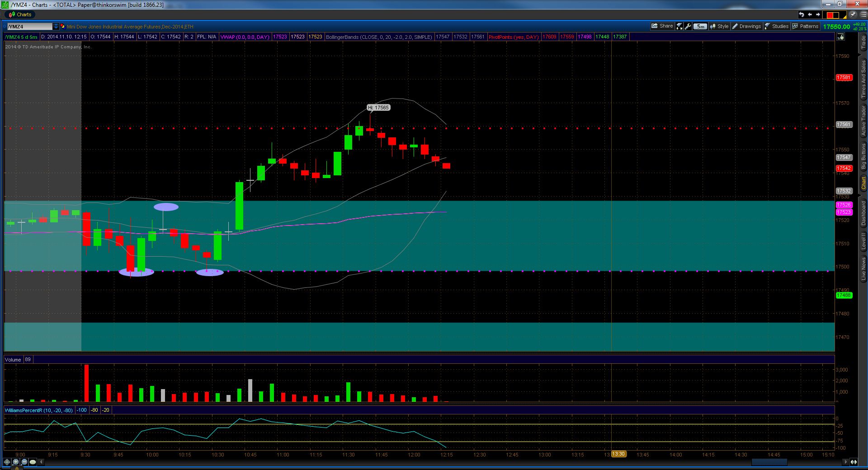Click the back arrow icon
Image resolution: width=868 pixels, height=470 pixels.
(810, 14)
